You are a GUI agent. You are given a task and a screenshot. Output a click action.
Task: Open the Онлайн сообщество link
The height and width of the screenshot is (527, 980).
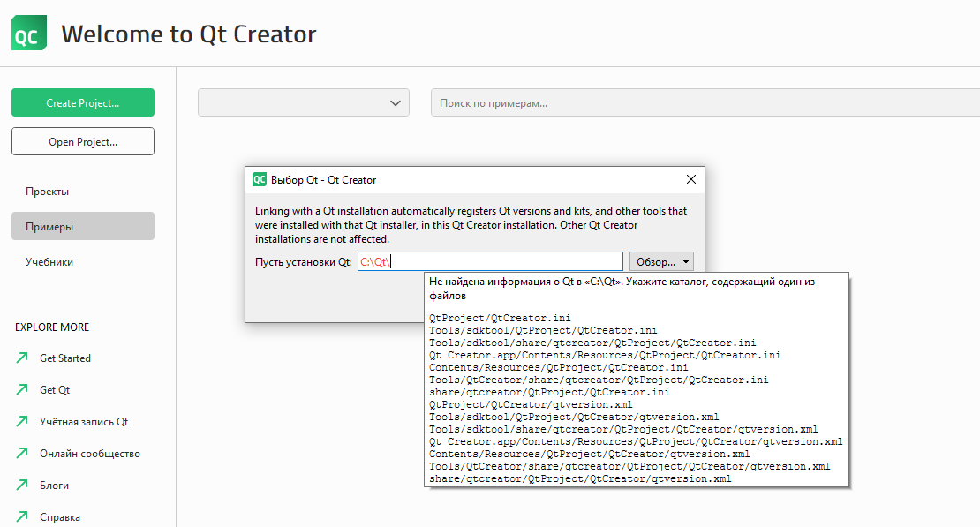click(90, 454)
